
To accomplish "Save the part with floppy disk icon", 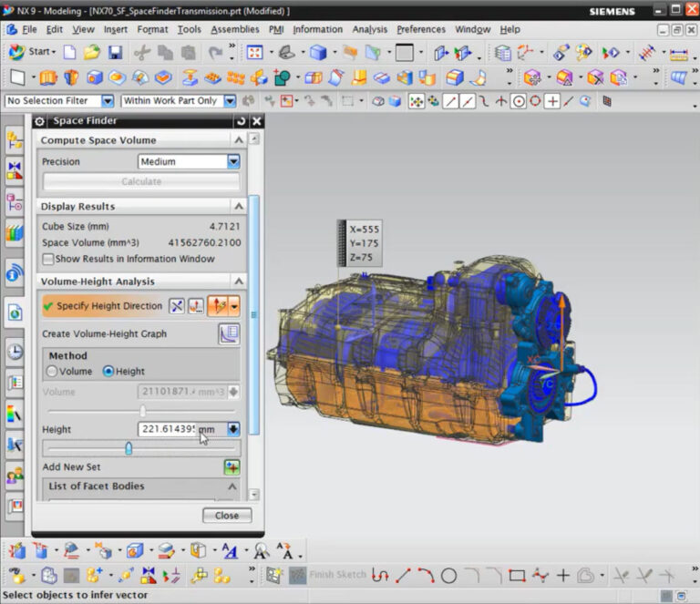I will pyautogui.click(x=115, y=52).
